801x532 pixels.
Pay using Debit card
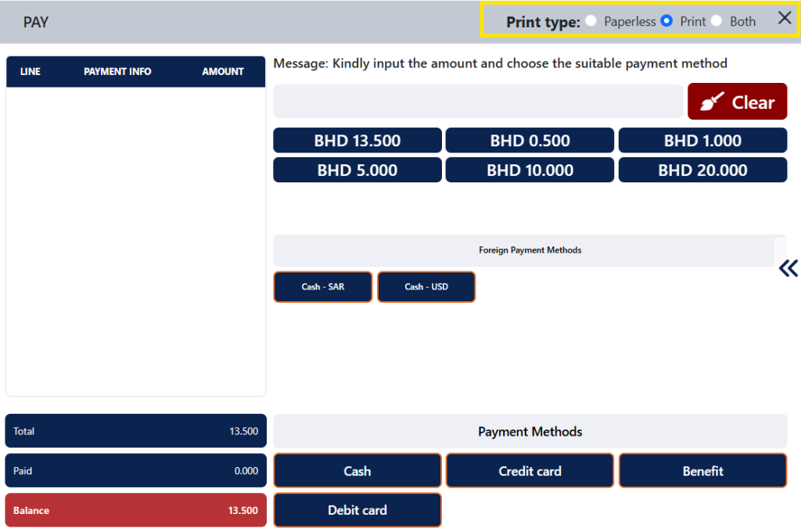[x=357, y=510]
